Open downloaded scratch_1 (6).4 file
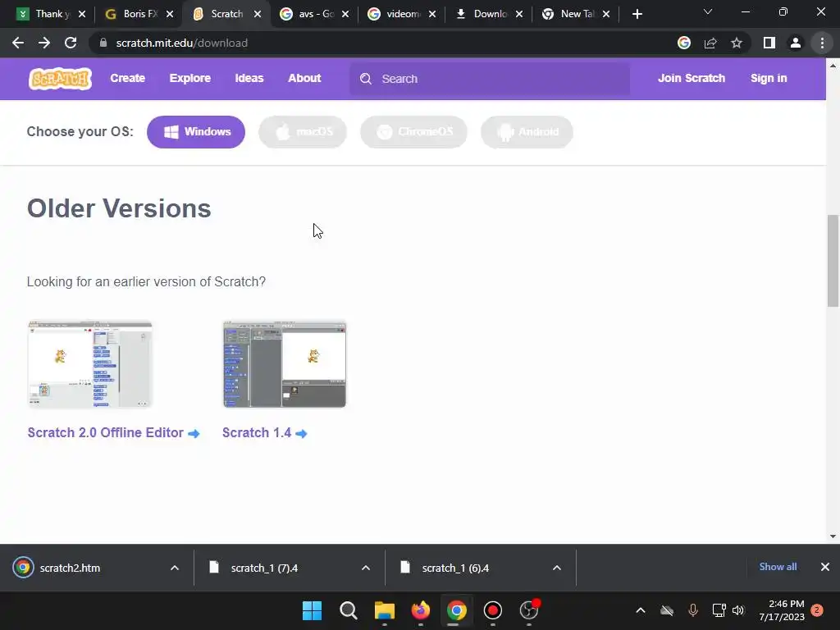This screenshot has width=840, height=630. point(455,568)
